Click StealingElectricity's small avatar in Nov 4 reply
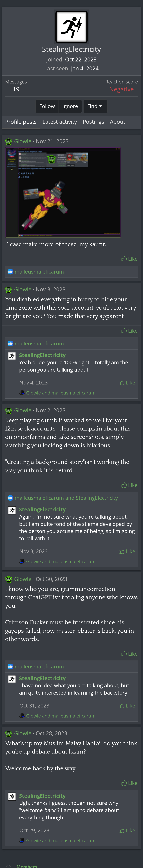The image size is (143, 868). 12,356
